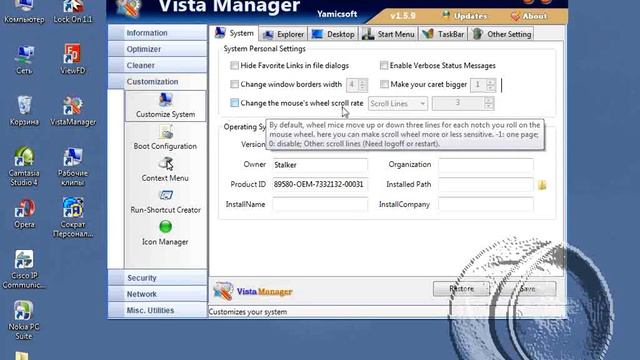Click the Owner field containing Stalker
The image size is (640, 360).
[320, 165]
